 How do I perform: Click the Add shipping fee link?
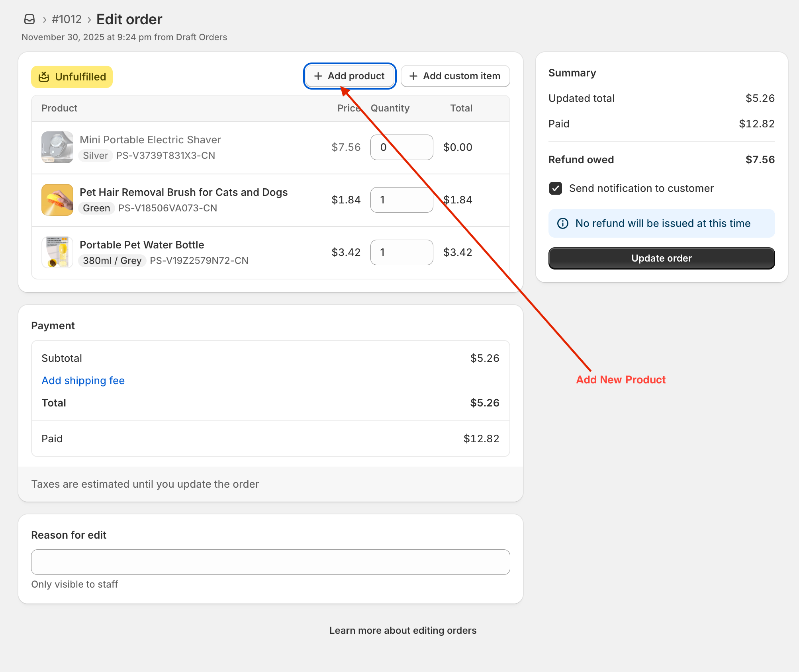(x=83, y=381)
